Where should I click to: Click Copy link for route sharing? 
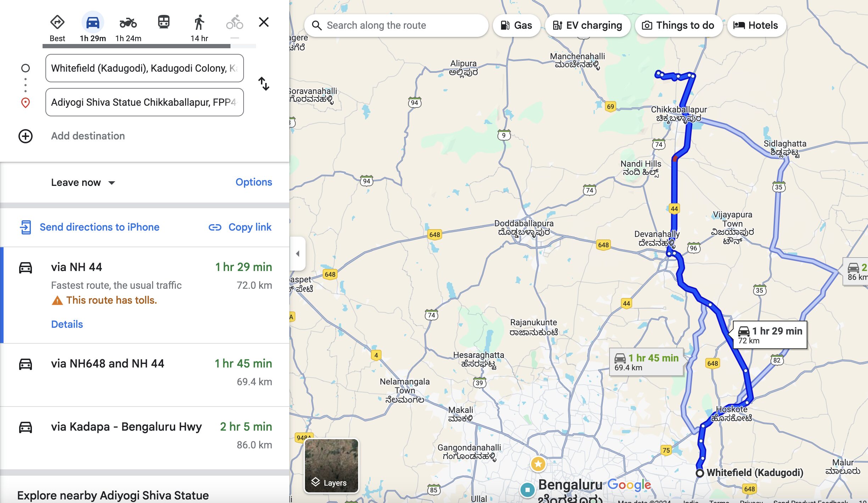(239, 227)
